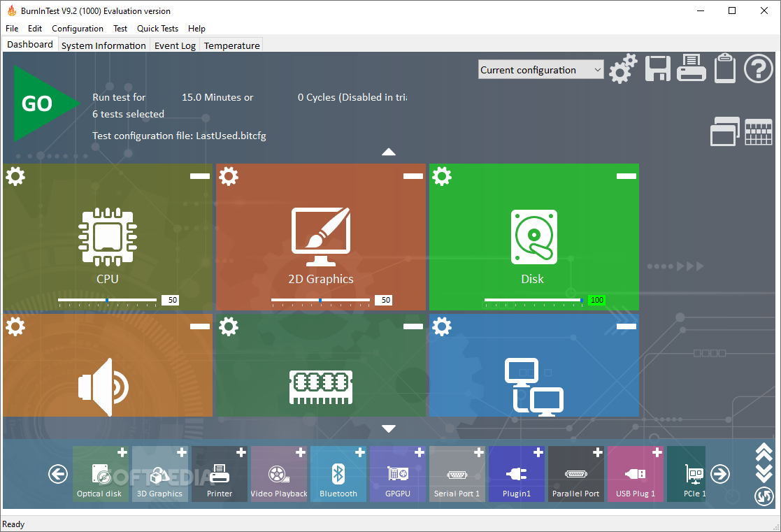Switch to the Temperature tab
781x532 pixels.
click(x=231, y=45)
